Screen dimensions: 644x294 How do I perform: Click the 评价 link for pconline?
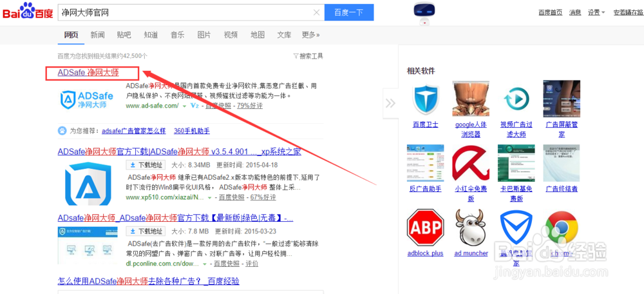coord(252,264)
